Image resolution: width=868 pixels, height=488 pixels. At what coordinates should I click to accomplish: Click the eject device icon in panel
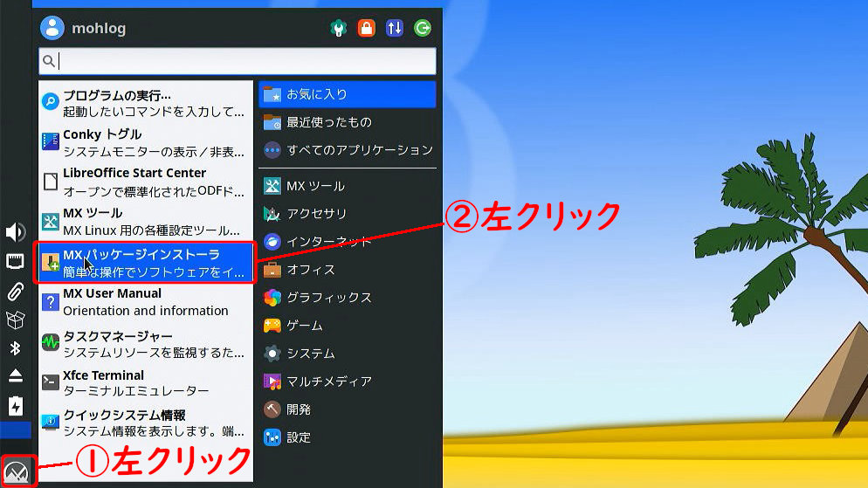(15, 375)
